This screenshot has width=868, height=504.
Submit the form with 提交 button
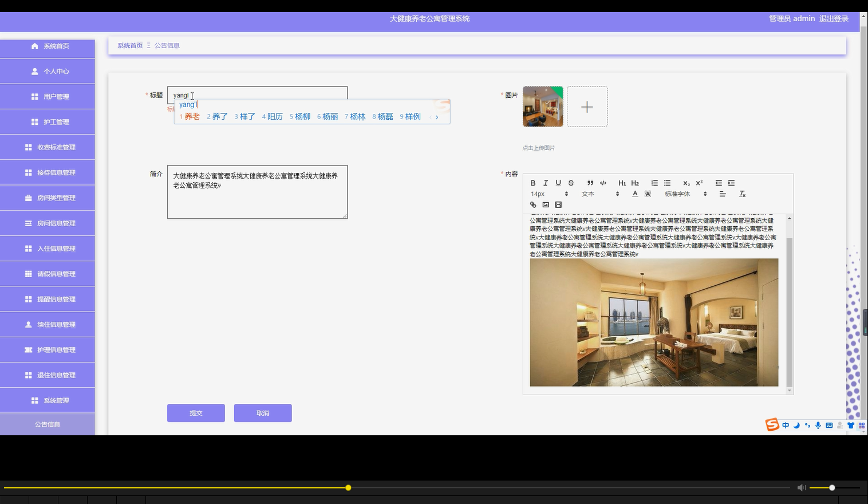tap(196, 413)
